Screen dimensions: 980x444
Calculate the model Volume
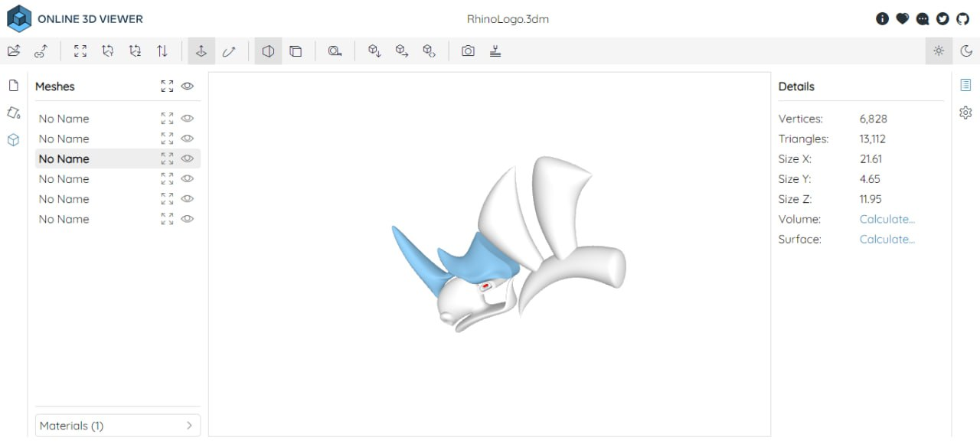pyautogui.click(x=886, y=219)
